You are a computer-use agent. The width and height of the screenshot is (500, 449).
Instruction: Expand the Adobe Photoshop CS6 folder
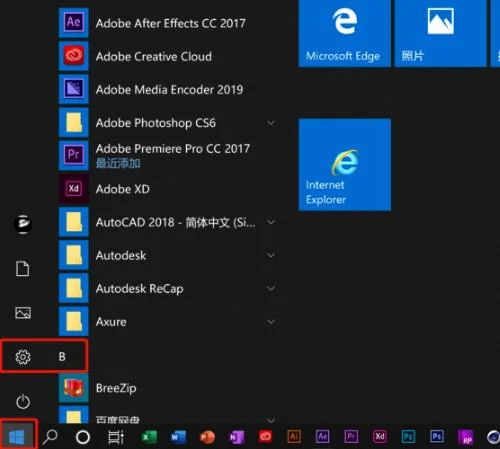click(x=271, y=123)
